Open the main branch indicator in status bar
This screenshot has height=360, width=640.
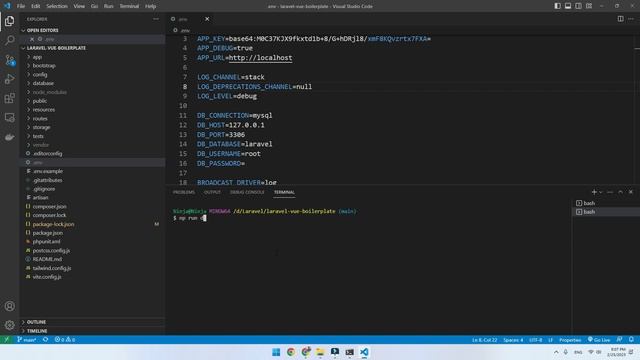click(27, 340)
